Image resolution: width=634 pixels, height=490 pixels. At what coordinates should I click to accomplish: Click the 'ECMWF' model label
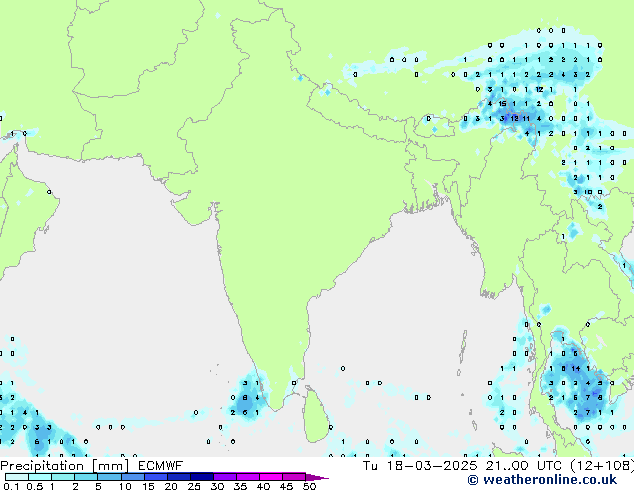(160, 466)
